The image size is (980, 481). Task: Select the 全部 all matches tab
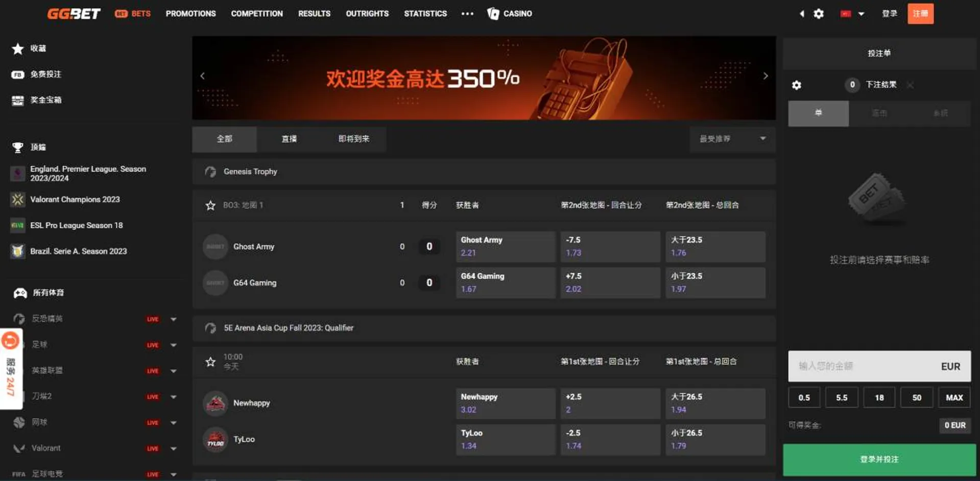point(224,139)
